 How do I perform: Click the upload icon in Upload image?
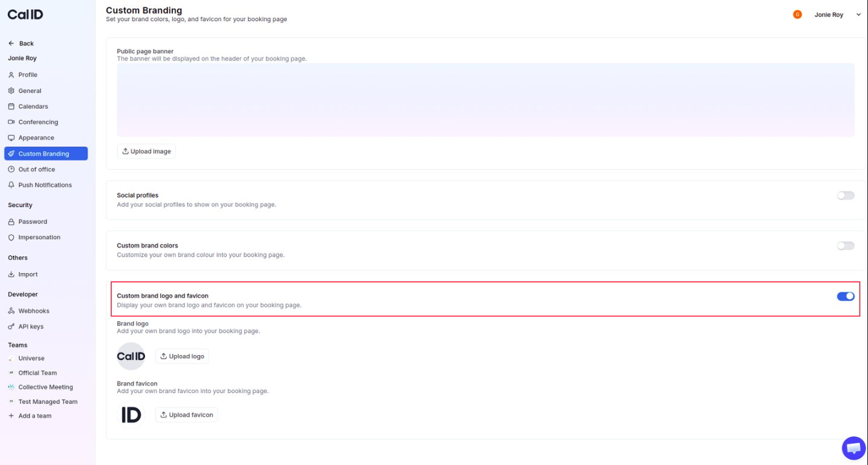pos(125,152)
